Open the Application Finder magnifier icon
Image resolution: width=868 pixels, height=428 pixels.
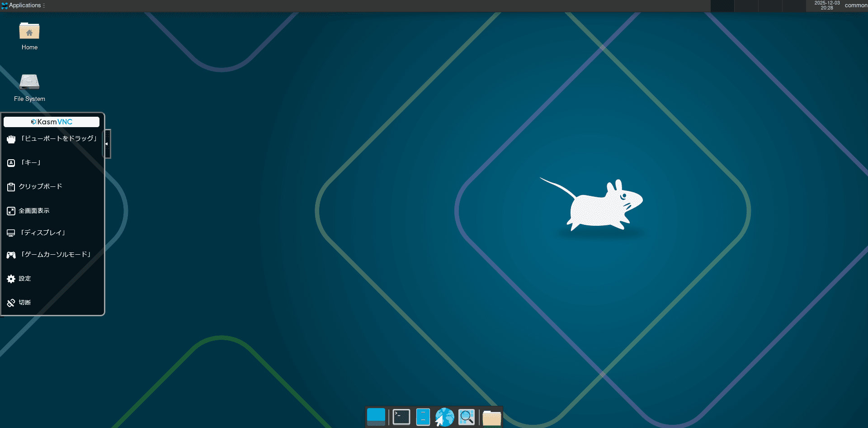pos(467,417)
